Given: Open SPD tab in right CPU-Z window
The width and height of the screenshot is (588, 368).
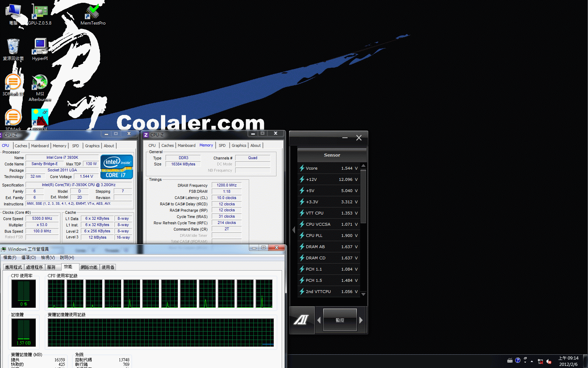Looking at the screenshot, I should 222,145.
